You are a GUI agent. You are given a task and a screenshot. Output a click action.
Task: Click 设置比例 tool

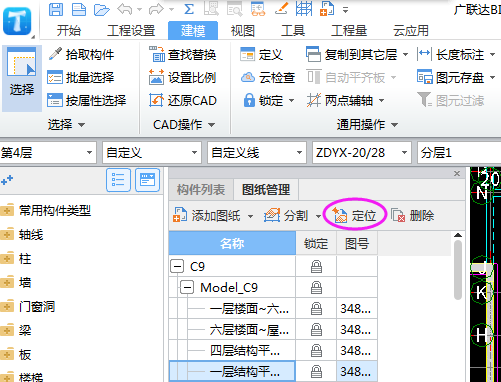[183, 77]
